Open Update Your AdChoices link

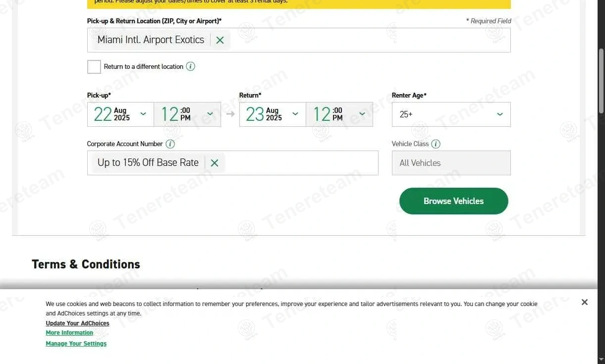(77, 323)
